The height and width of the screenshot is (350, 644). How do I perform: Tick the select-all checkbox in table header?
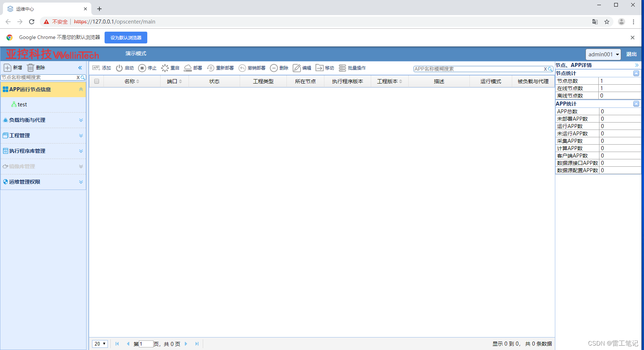(96, 81)
